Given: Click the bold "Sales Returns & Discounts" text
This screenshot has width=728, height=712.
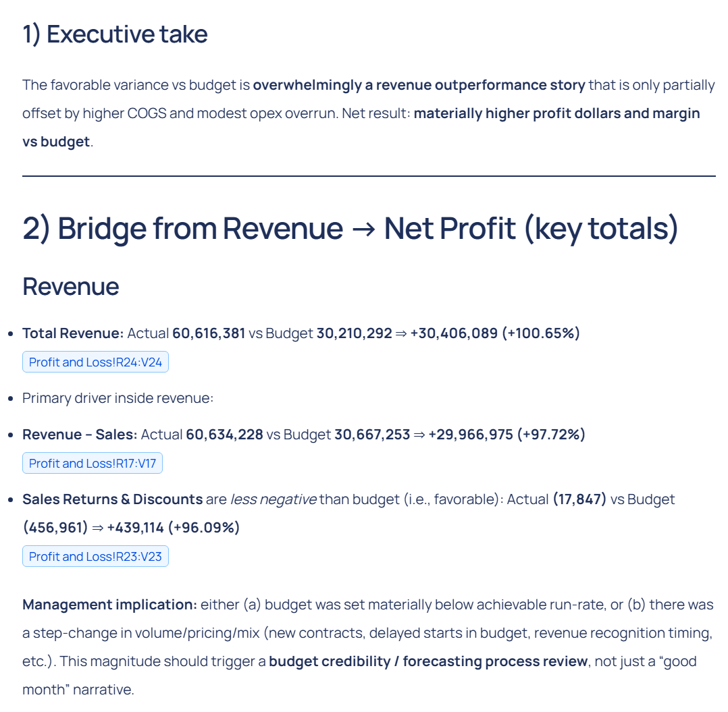Looking at the screenshot, I should (x=112, y=499).
